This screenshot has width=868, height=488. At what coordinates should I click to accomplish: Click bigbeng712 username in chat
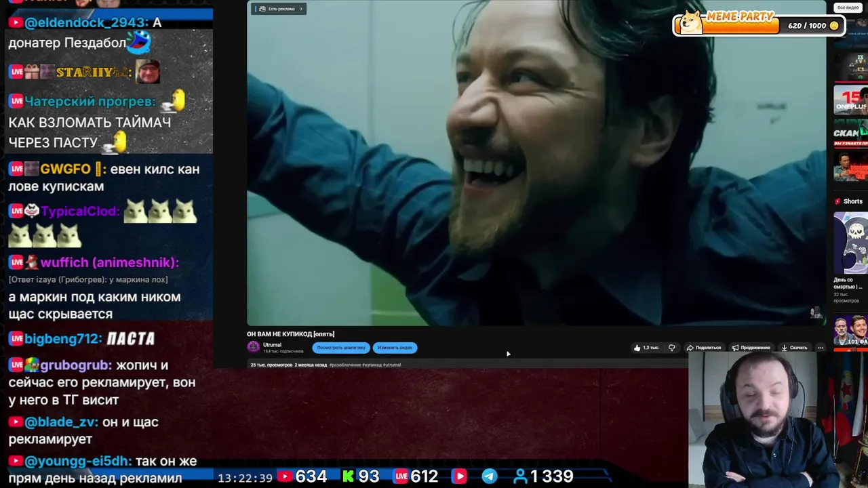63,338
